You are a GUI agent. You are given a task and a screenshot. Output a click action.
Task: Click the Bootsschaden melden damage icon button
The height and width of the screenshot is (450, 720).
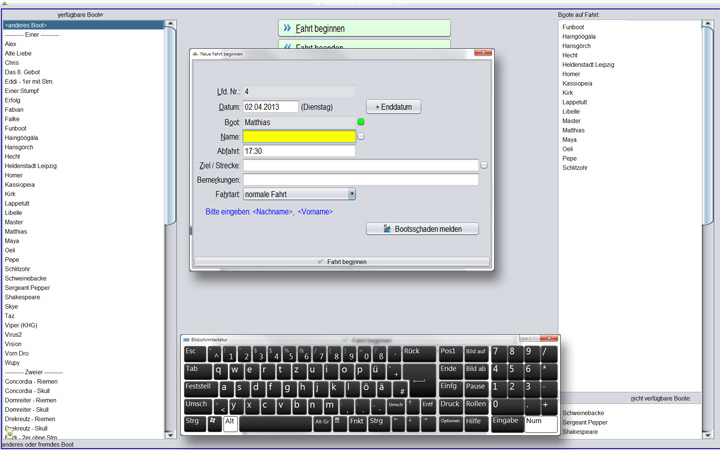(x=422, y=229)
